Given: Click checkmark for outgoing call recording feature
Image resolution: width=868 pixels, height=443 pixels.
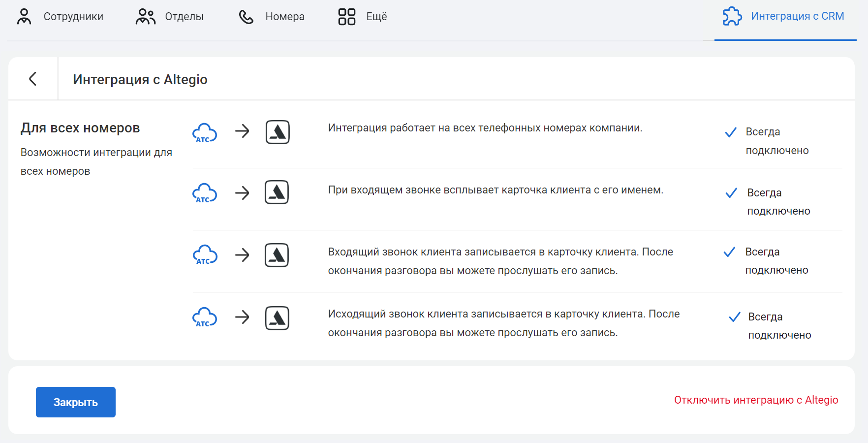Looking at the screenshot, I should pos(734,317).
